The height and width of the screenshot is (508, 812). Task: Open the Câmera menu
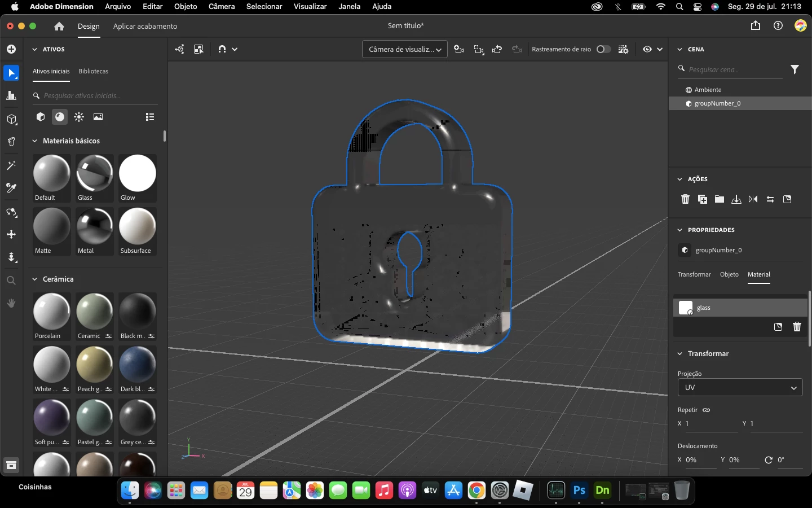click(x=222, y=6)
